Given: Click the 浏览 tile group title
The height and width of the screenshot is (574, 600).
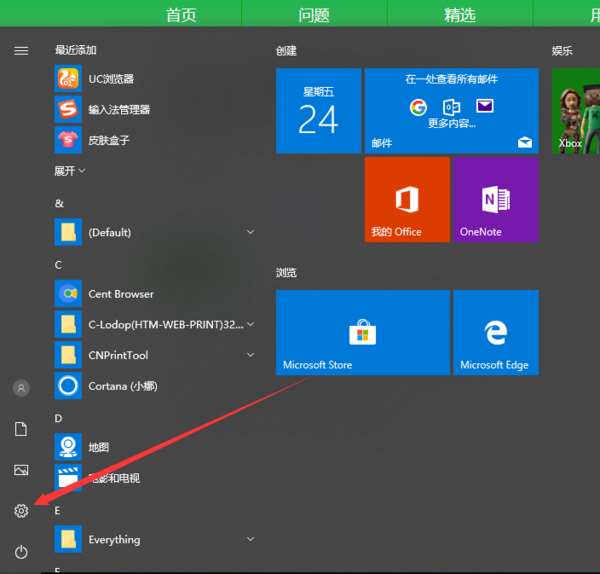Looking at the screenshot, I should (x=286, y=272).
